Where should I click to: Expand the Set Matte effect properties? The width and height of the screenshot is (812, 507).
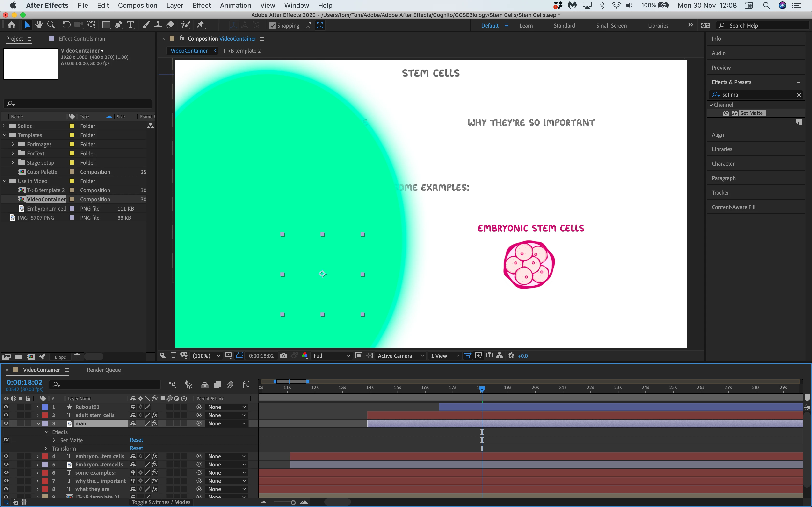click(x=54, y=440)
